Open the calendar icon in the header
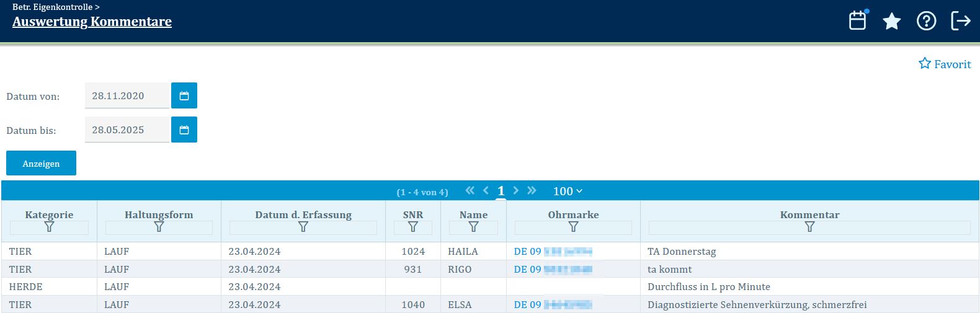Viewport: 980px width, 313px height. click(858, 20)
